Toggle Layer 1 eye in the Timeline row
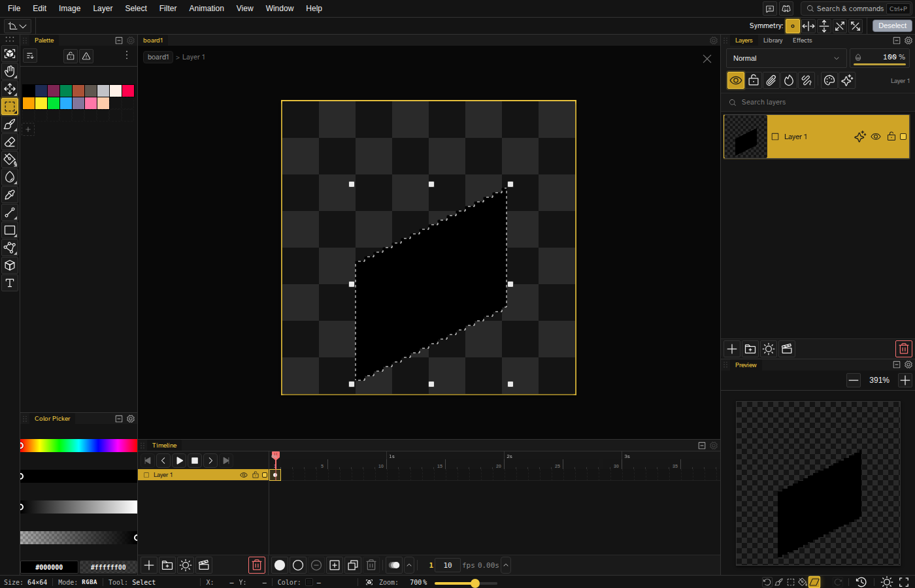The width and height of the screenshot is (915, 588). (x=244, y=475)
